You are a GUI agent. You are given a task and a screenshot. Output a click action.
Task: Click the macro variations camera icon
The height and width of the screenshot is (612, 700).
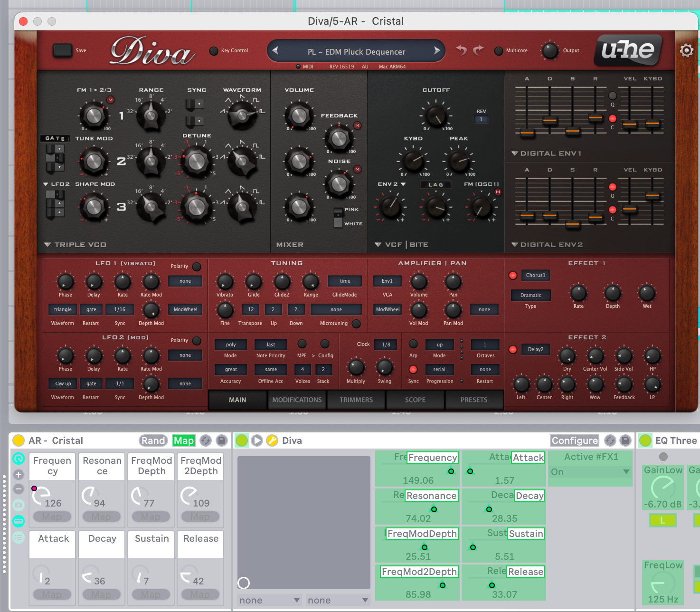pyautogui.click(x=19, y=505)
